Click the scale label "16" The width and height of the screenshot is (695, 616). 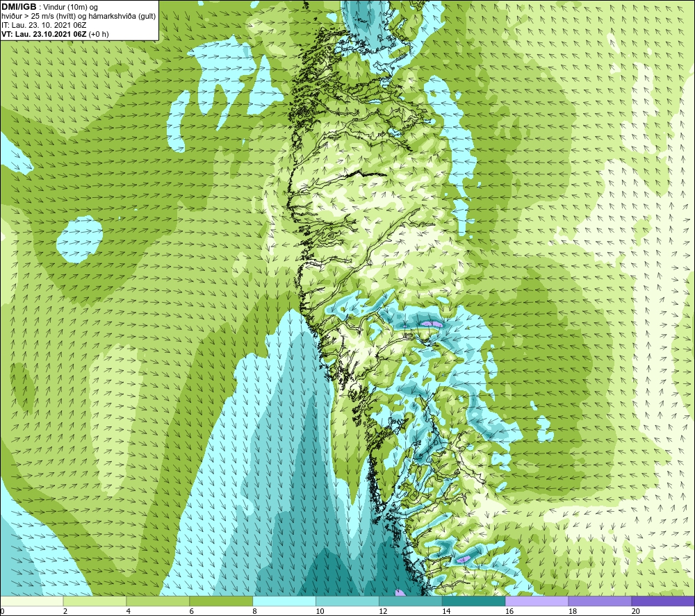pos(509,611)
